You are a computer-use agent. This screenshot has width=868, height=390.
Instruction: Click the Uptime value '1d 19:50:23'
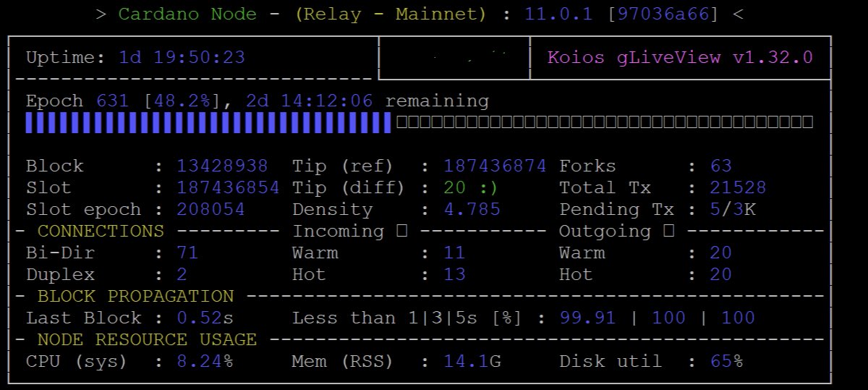click(182, 57)
